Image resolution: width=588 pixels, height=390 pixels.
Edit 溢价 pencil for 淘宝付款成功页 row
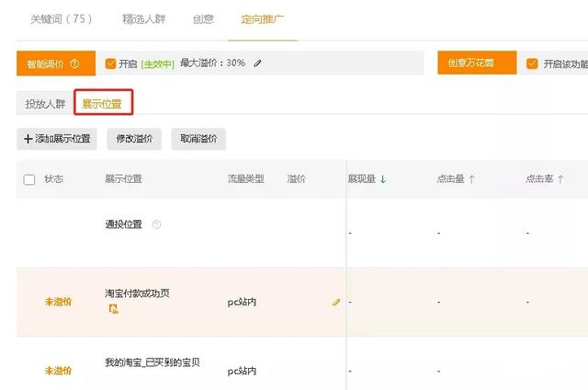point(336,303)
